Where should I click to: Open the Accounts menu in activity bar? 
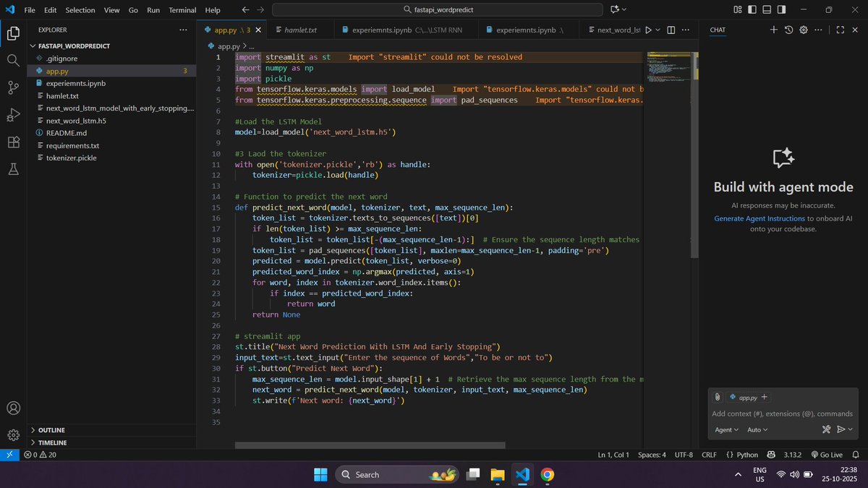(13, 408)
